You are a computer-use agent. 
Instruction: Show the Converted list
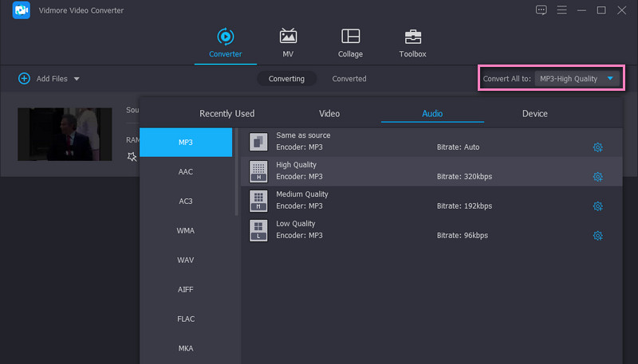tap(349, 79)
